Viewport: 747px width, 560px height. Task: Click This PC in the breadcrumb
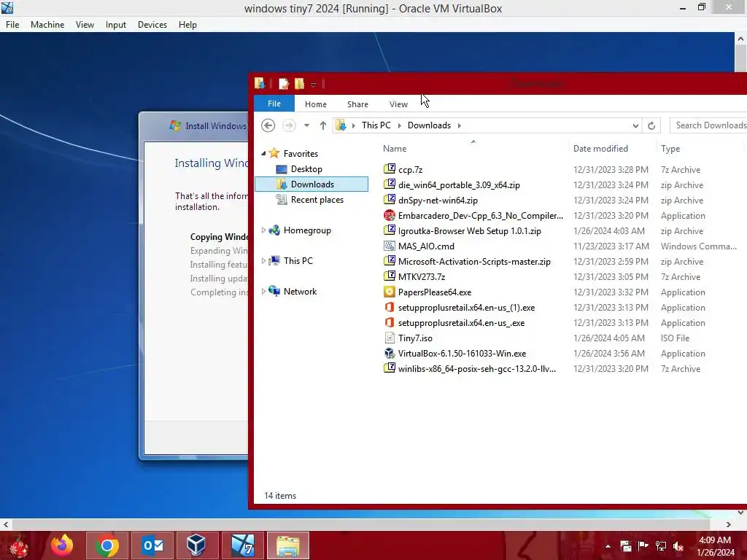pyautogui.click(x=376, y=125)
